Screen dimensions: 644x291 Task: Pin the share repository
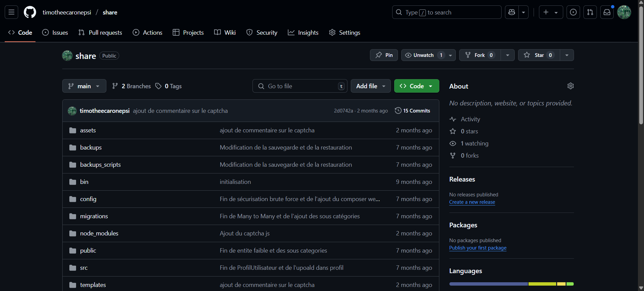point(384,55)
